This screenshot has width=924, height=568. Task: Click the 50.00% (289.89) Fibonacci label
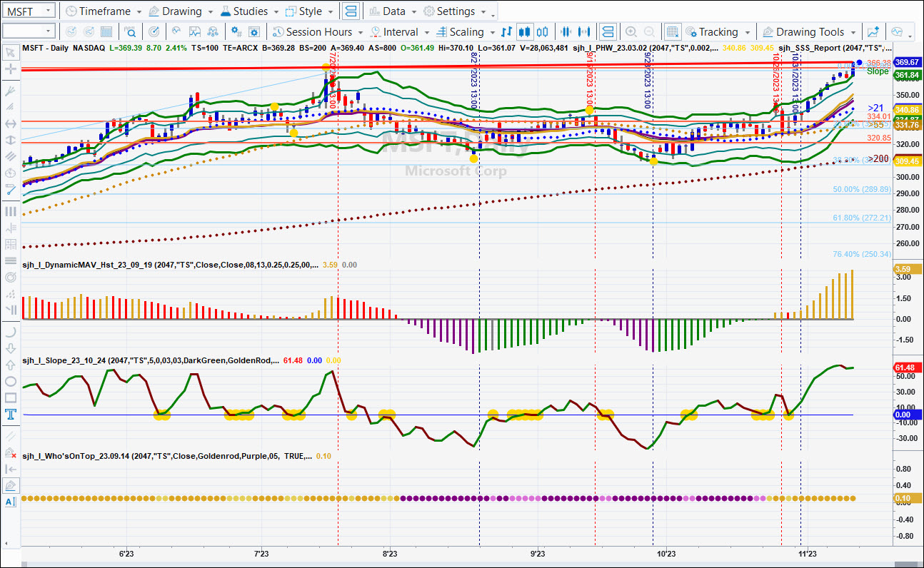click(862, 190)
